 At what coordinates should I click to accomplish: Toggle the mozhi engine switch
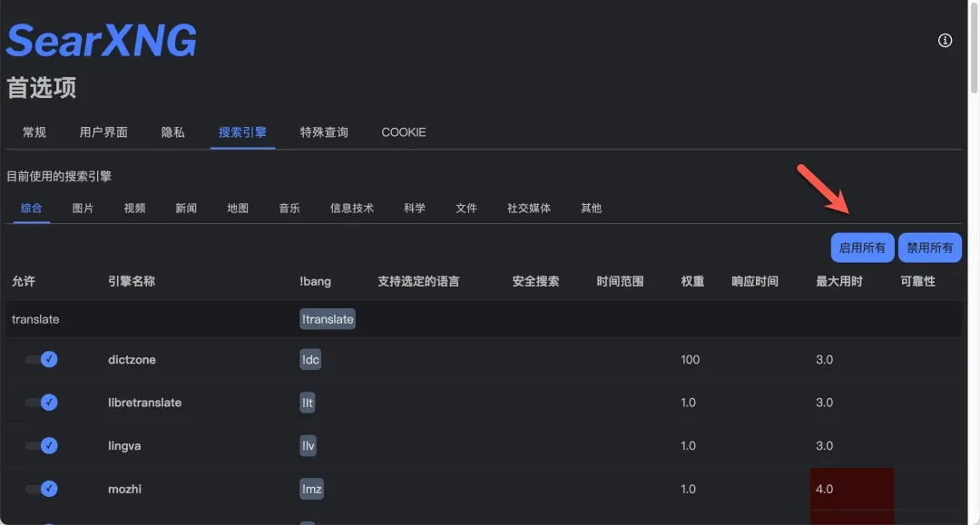(x=41, y=489)
